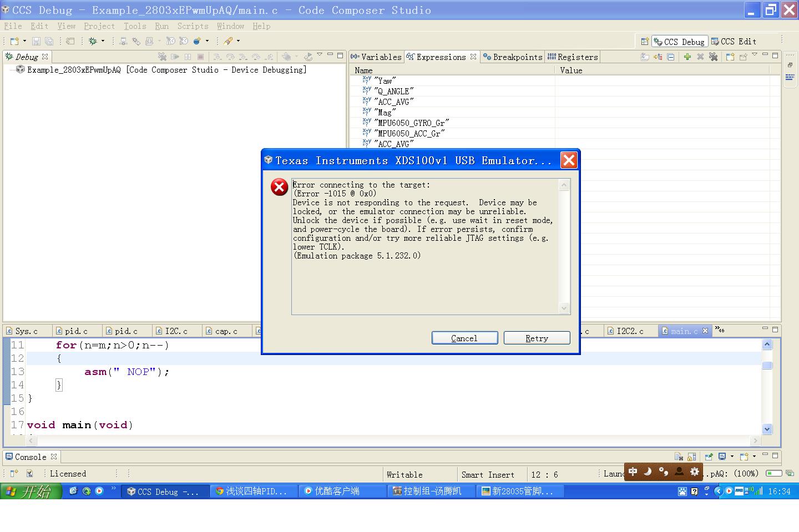Select Example_2803xEPwmUpAQ debug session tree item

click(161, 70)
